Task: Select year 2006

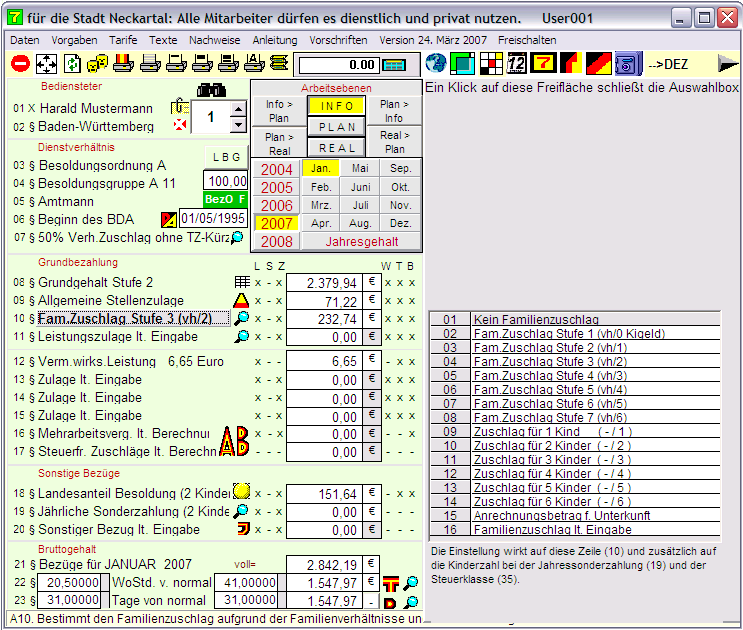Action: tap(277, 206)
